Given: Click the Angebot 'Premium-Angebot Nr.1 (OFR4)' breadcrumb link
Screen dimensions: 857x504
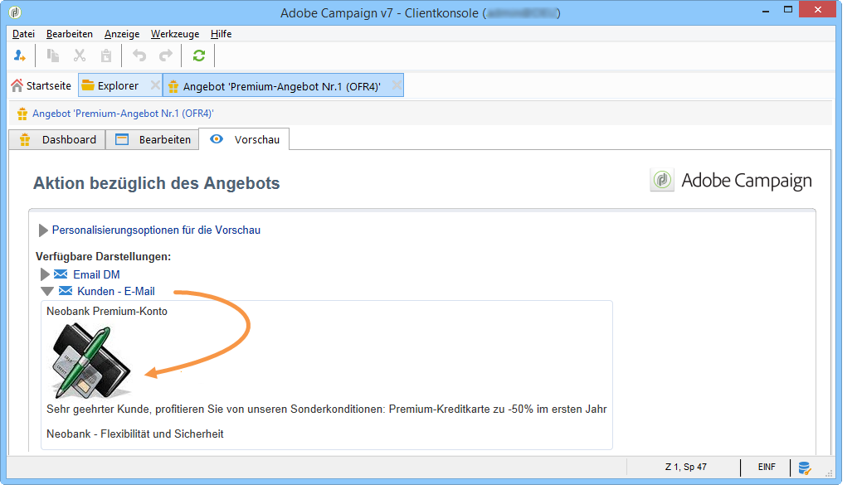Looking at the screenshot, I should pos(123,114).
